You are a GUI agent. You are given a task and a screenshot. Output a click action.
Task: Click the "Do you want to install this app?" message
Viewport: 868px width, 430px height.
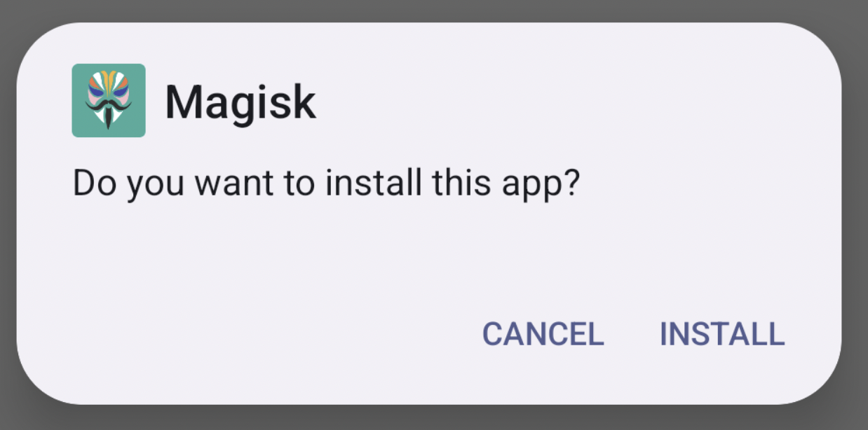point(327,184)
